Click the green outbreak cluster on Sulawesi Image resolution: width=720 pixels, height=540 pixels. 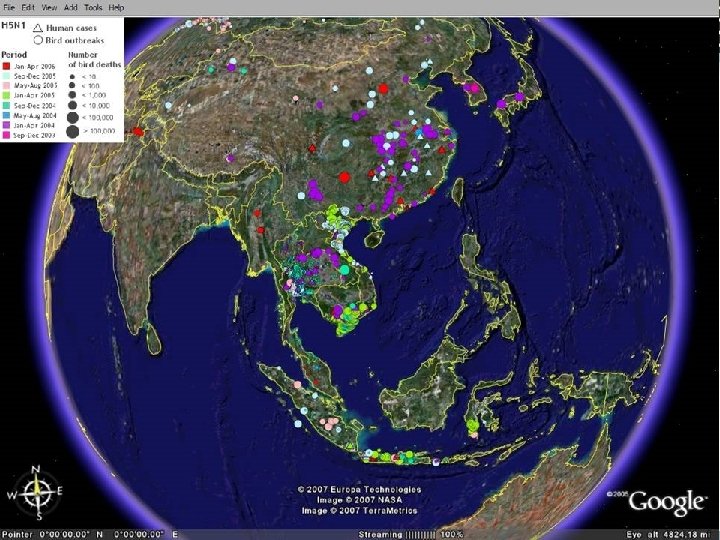pos(472,425)
